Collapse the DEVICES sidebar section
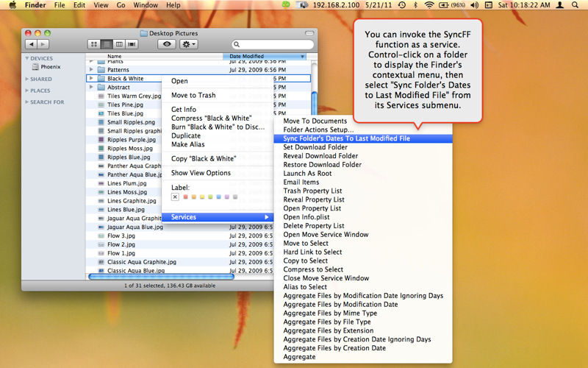The image size is (588, 368). (x=27, y=58)
